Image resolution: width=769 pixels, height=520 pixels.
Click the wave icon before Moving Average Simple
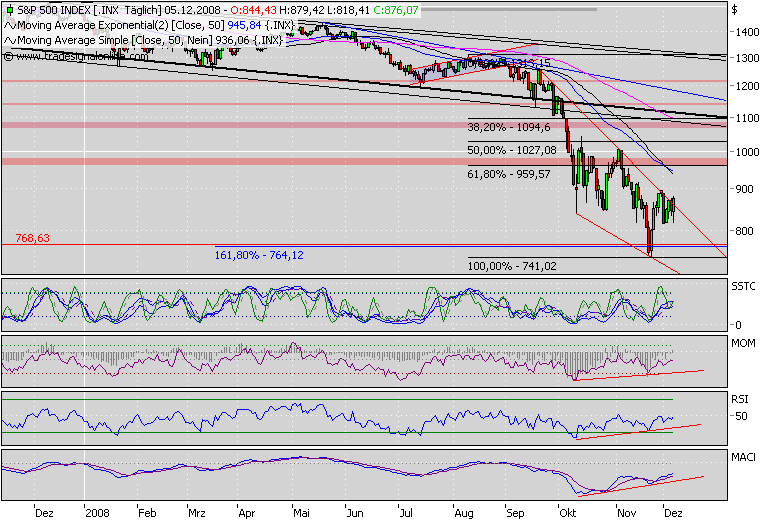point(10,41)
